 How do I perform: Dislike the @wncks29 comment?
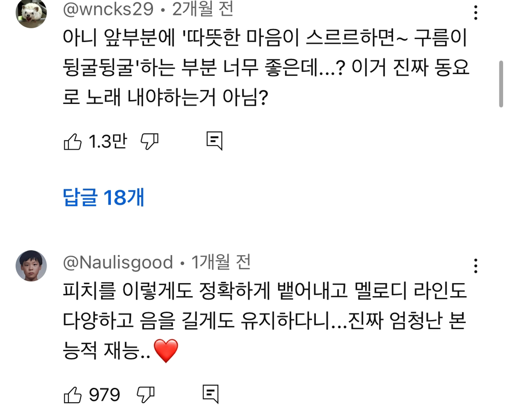(150, 142)
